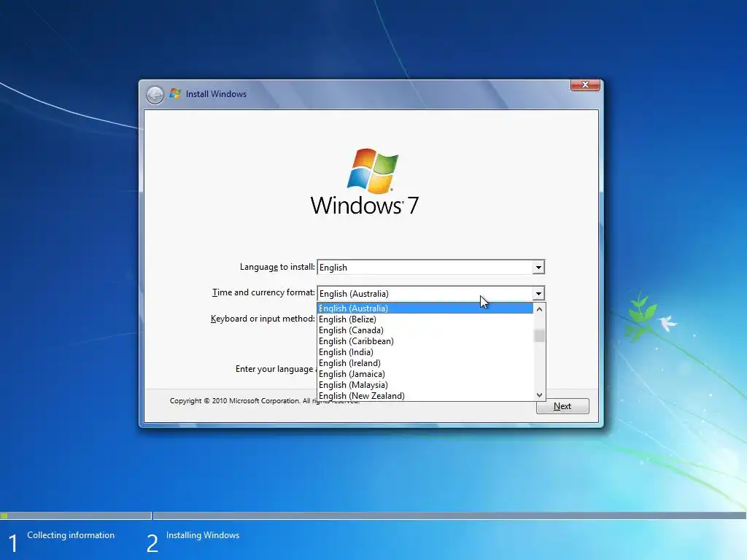747x560 pixels.
Task: Click the Microsoft copyright notice text
Action: pyautogui.click(x=264, y=401)
